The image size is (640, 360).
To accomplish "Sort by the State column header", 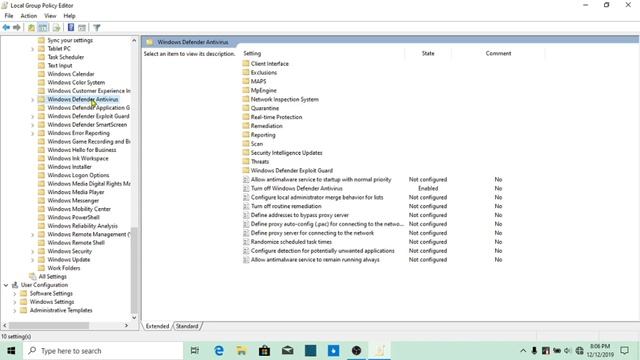I will coord(428,53).
